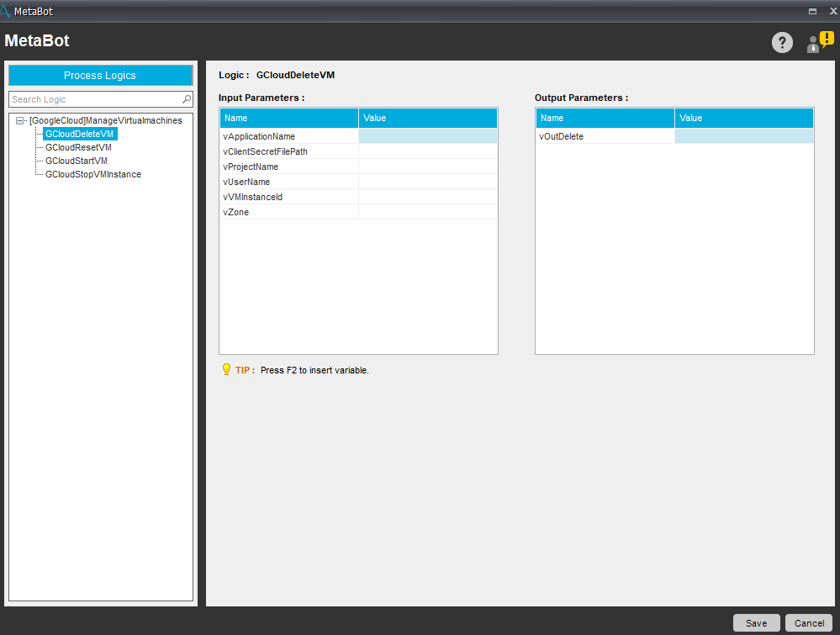Click the vProjectName parameter name
The image size is (840, 635).
click(x=251, y=167)
